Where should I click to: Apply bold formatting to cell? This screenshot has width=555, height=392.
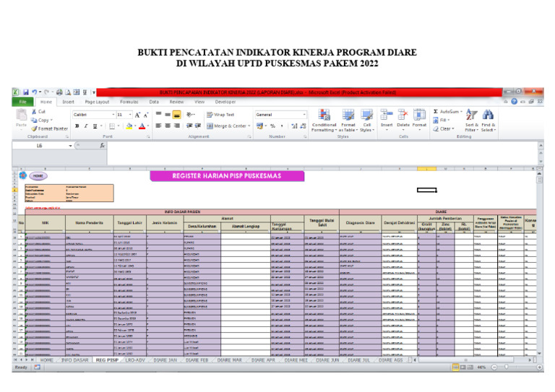(76, 126)
